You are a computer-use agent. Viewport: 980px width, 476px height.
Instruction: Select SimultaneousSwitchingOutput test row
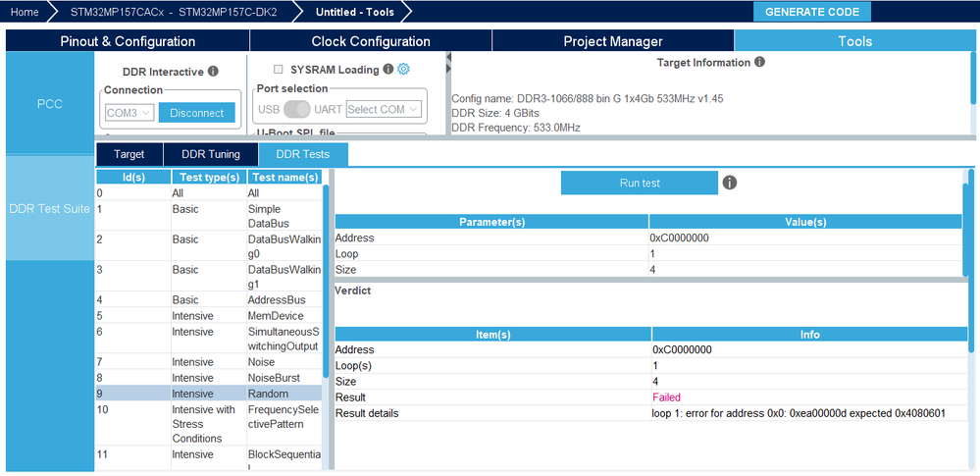click(209, 339)
